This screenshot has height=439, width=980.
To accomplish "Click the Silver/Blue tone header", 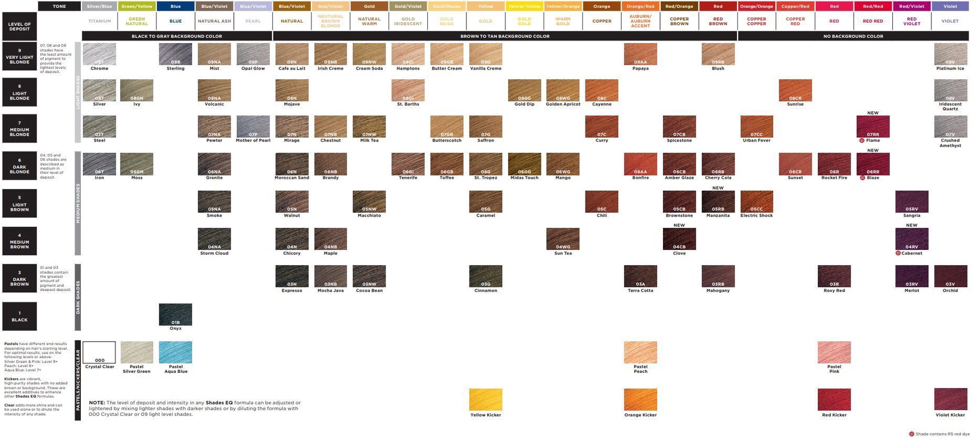I will click(99, 6).
